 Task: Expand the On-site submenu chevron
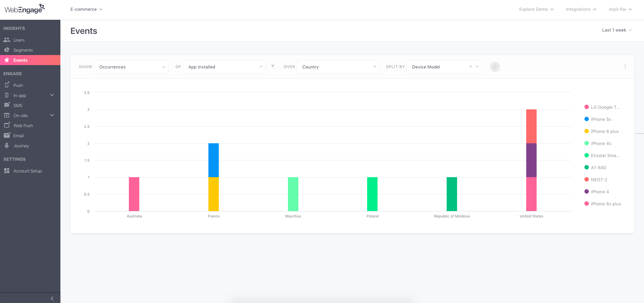[52, 115]
